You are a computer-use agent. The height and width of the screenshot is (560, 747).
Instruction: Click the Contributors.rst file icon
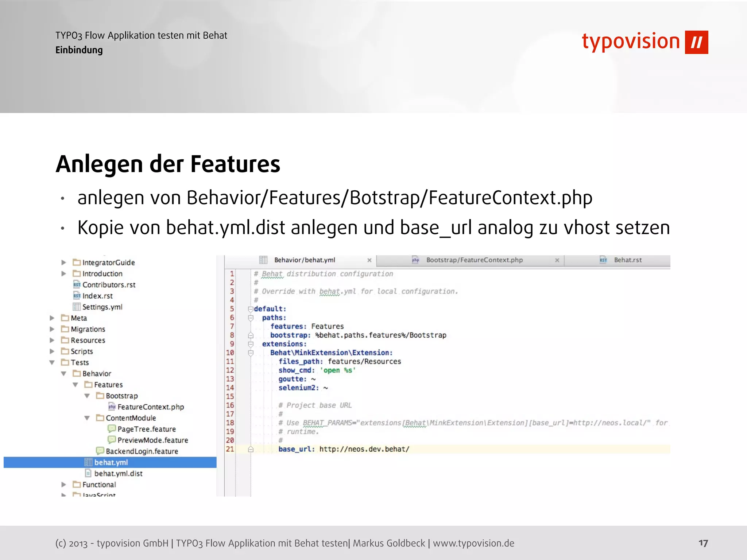[77, 285]
